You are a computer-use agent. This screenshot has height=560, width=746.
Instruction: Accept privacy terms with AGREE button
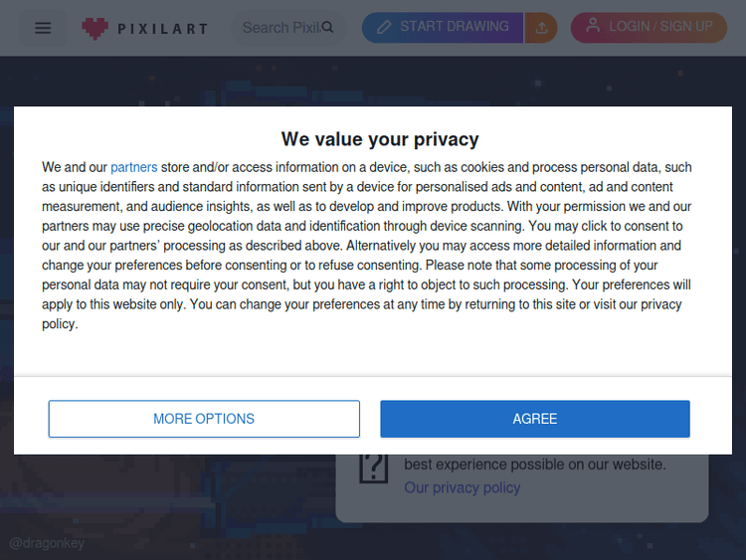tap(534, 419)
